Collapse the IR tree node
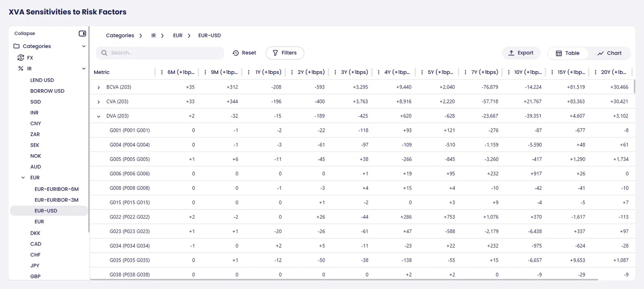This screenshot has width=644, height=289. pos(84,69)
